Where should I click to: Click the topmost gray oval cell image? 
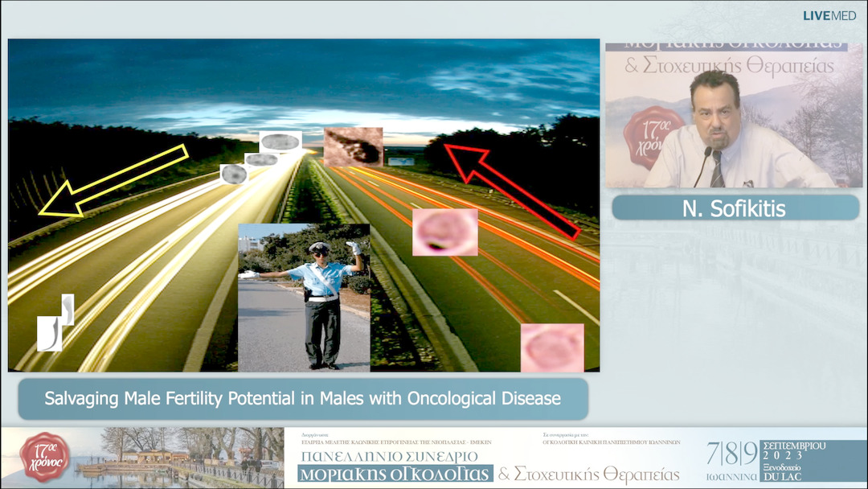pyautogui.click(x=280, y=142)
